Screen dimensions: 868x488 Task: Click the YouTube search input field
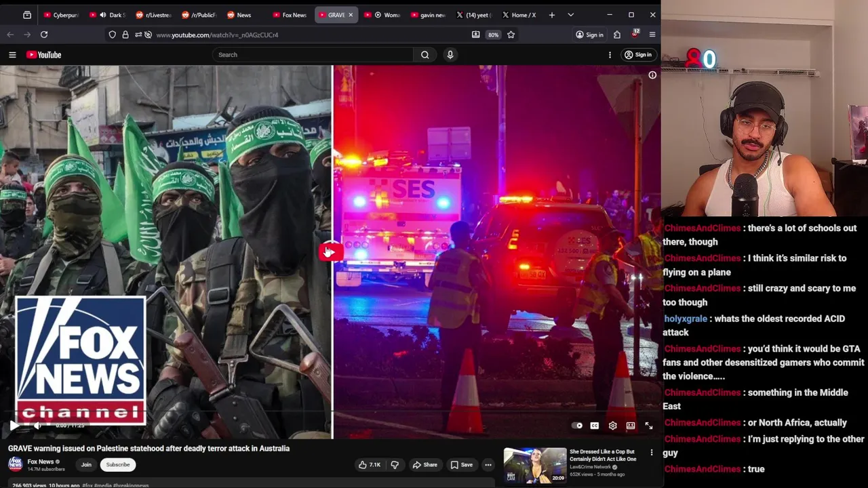pyautogui.click(x=312, y=55)
